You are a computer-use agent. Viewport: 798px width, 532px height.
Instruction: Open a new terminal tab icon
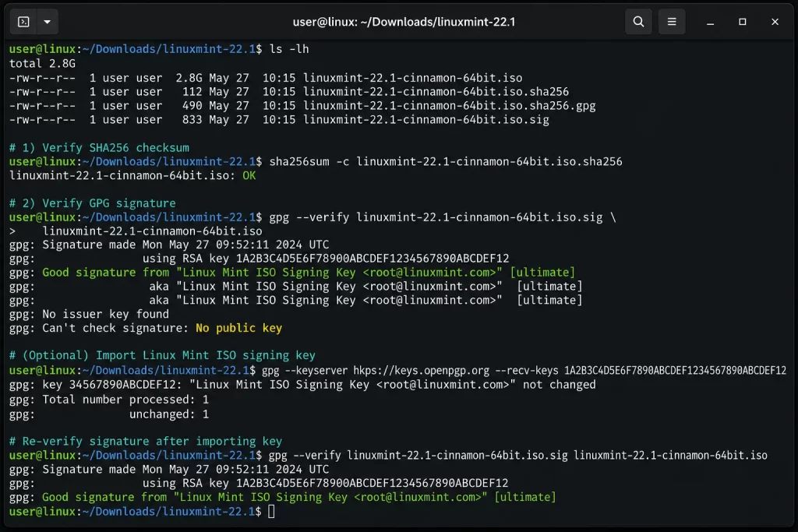pyautogui.click(x=23, y=22)
